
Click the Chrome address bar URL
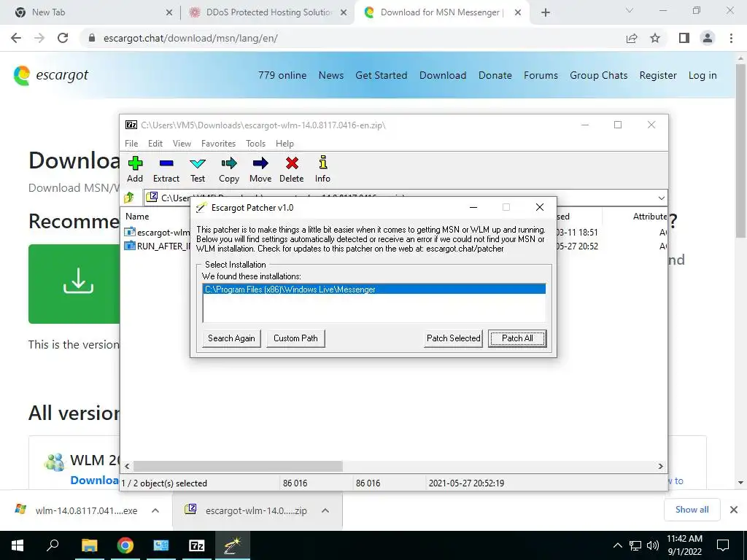point(190,38)
